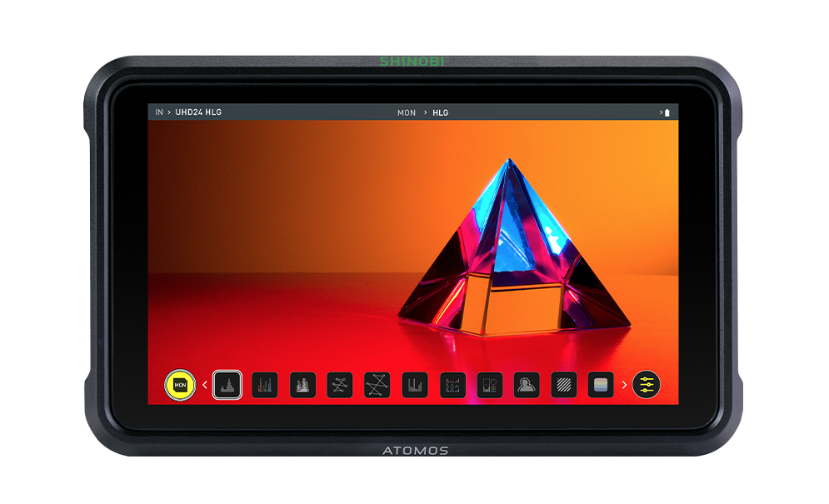Toggle the zebra stripes icon
This screenshot has width=829, height=504.
564,385
